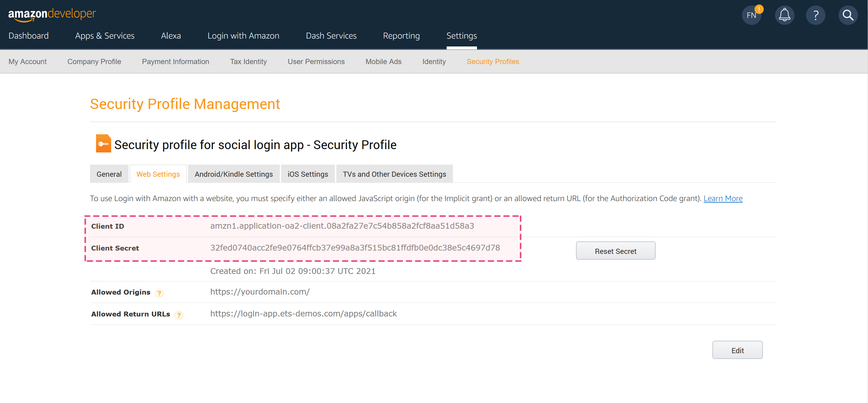Click the login-app.ets-demos.com callback URL
Viewport: 868px width, 403px height.
(x=304, y=314)
